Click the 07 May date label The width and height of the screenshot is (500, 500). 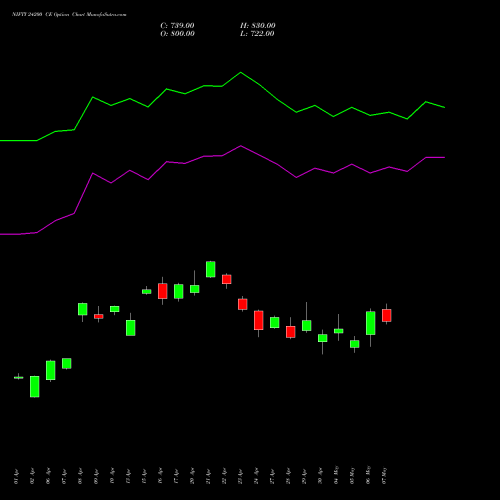tap(384, 475)
